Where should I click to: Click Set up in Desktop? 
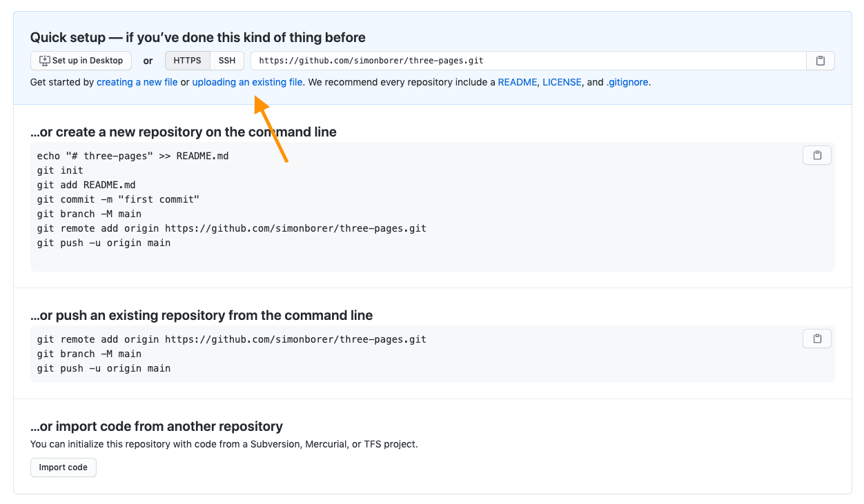pos(81,61)
